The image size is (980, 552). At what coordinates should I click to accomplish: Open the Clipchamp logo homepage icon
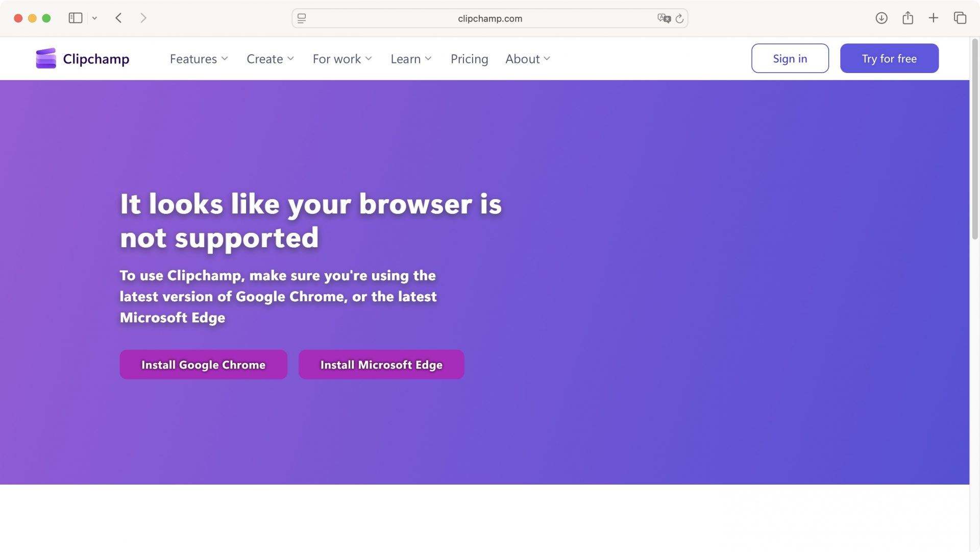pos(46,58)
